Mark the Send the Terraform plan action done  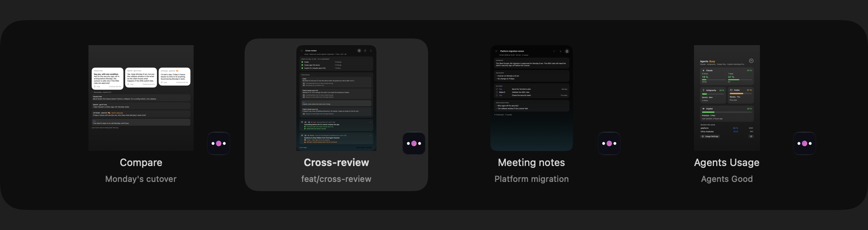click(497, 89)
